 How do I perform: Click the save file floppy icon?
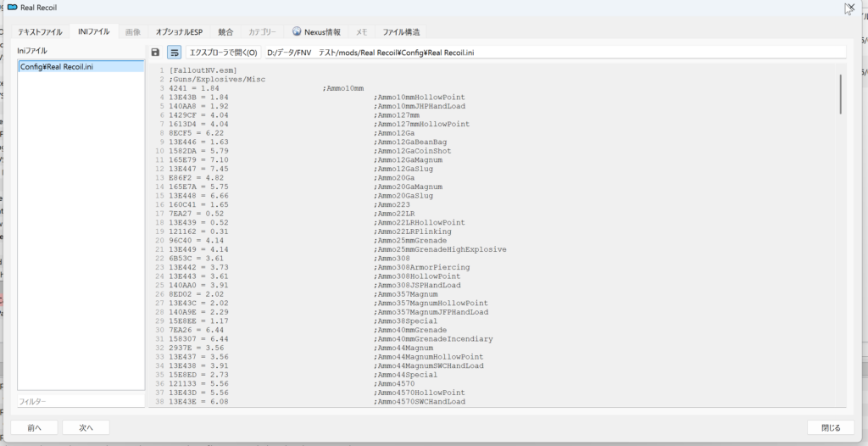[x=155, y=53]
